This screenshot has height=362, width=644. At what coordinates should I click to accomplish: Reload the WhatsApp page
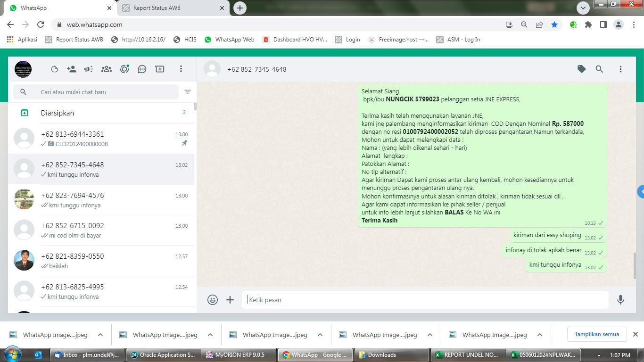[x=41, y=25]
